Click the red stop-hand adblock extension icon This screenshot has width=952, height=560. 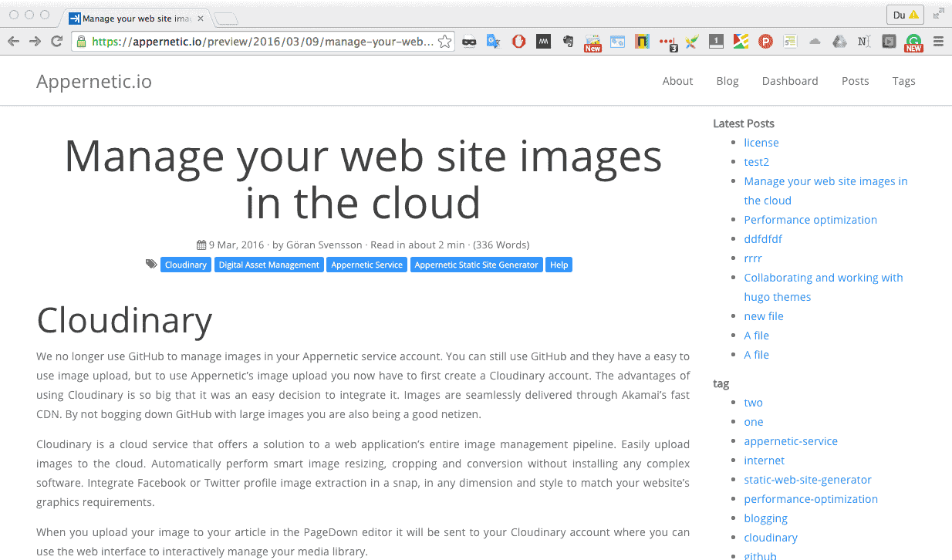518,42
